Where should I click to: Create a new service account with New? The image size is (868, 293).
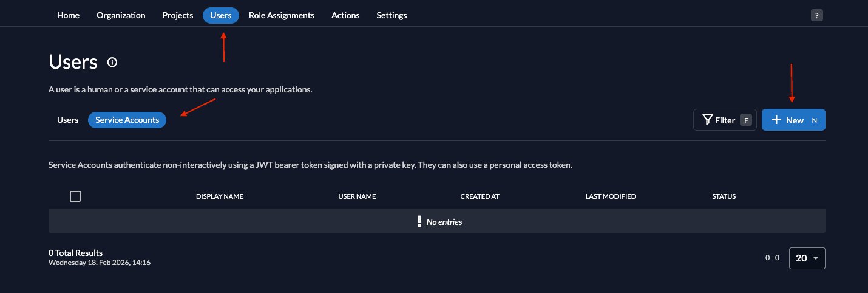coord(793,120)
